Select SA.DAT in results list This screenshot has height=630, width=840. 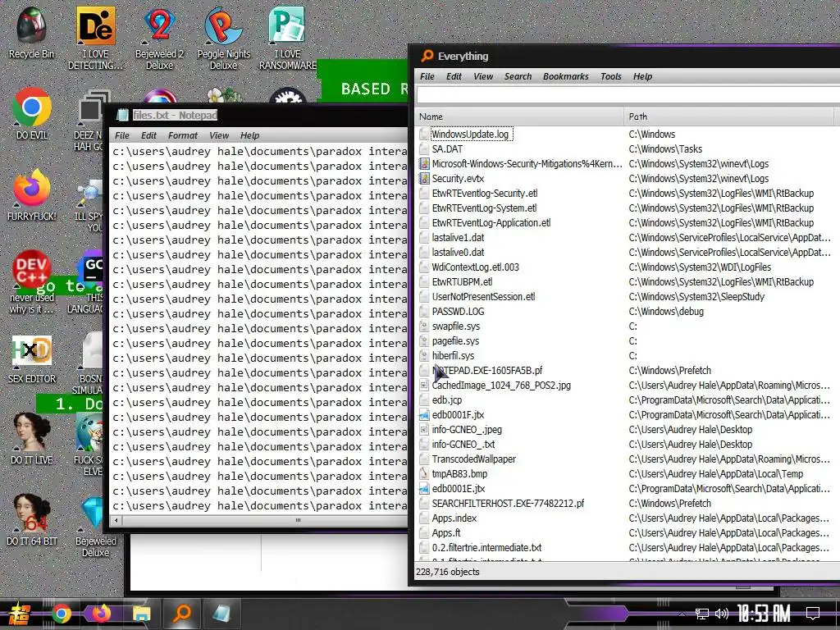tap(447, 149)
